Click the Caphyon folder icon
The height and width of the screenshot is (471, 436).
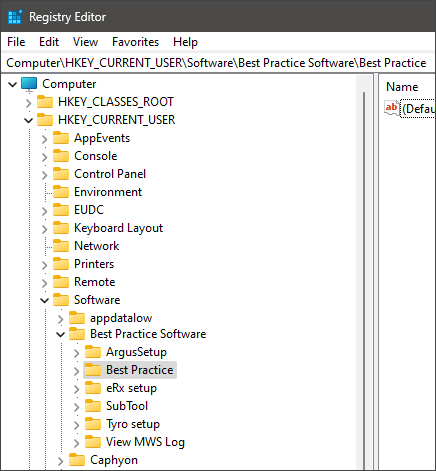point(77,460)
